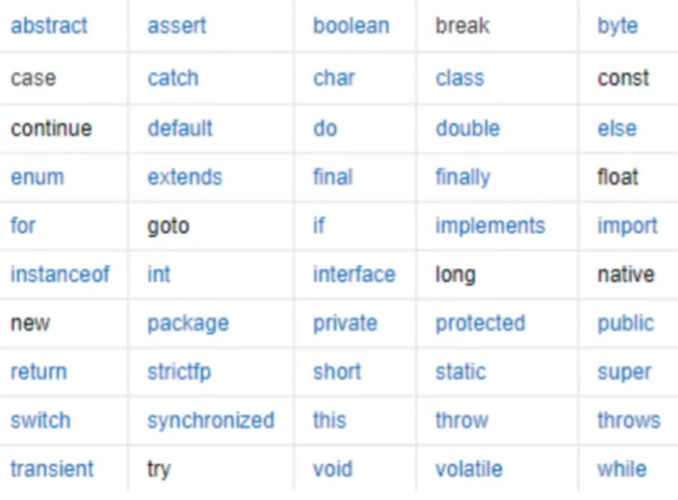Open the instanceof keyword link
The width and height of the screenshot is (678, 500).
[60, 274]
